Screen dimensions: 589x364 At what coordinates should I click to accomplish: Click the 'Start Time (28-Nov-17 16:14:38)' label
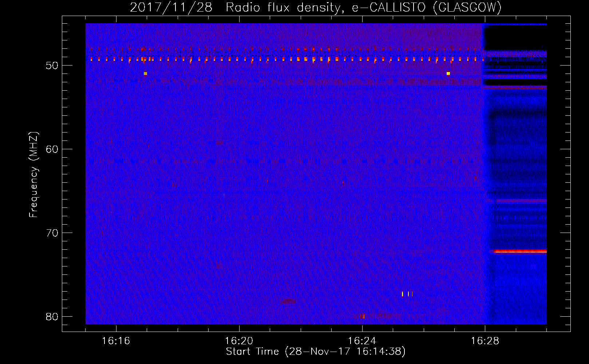point(316,352)
